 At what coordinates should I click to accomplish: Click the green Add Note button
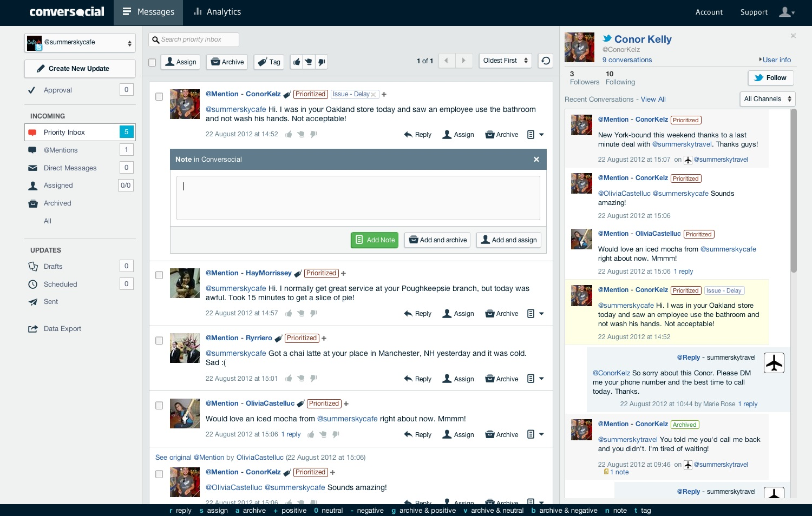375,240
